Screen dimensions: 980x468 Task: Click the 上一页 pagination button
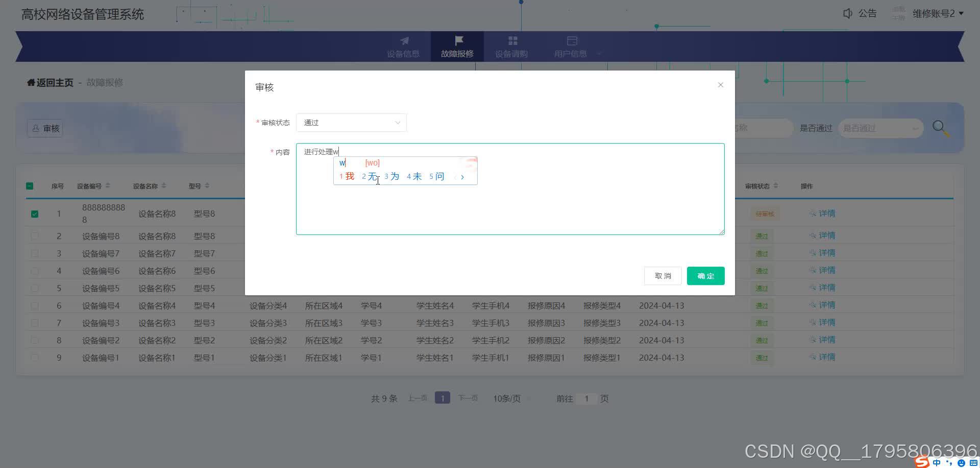coord(418,398)
